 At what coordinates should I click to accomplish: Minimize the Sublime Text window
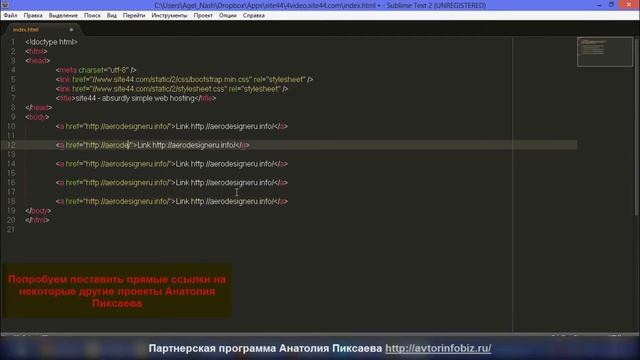pos(599,5)
